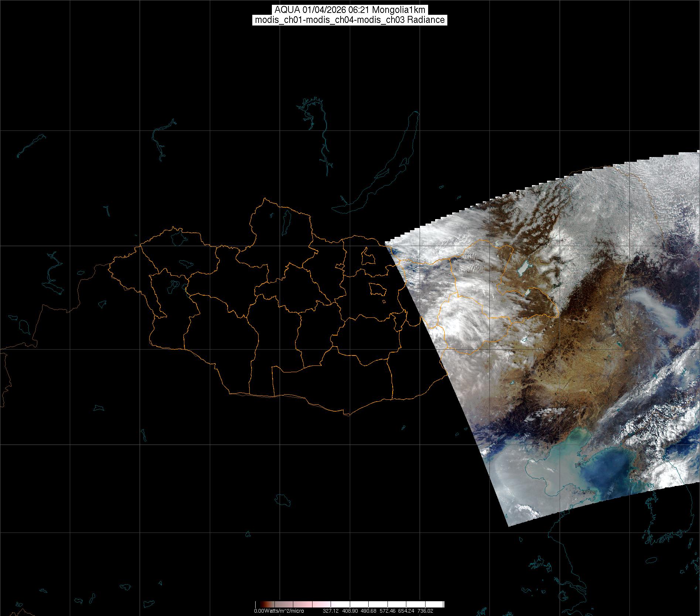Click the 736.02 colorbar tick label
This screenshot has width=700, height=616.
coord(425,611)
